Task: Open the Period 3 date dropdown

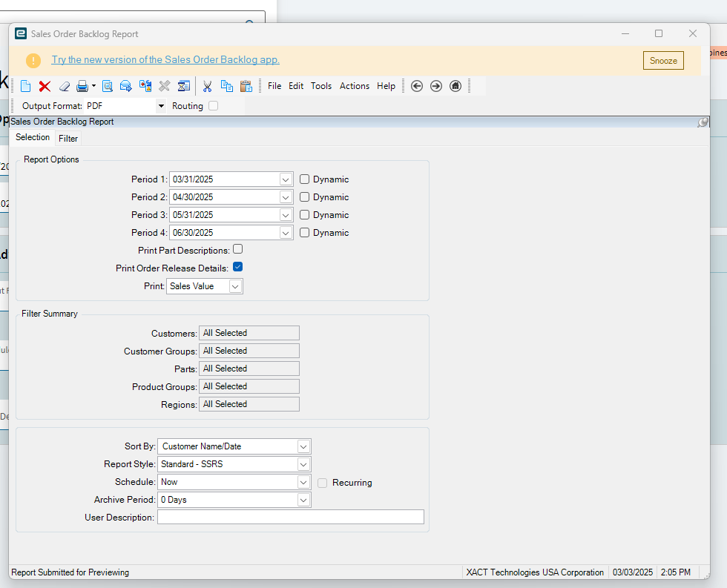Action: coord(286,215)
